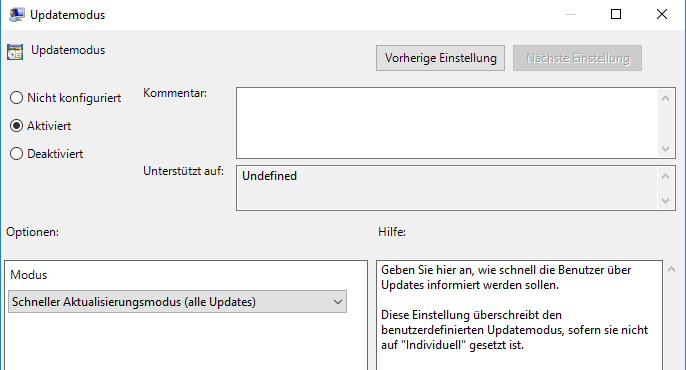
Task: Click inside the Kommentar text field
Action: 447,123
